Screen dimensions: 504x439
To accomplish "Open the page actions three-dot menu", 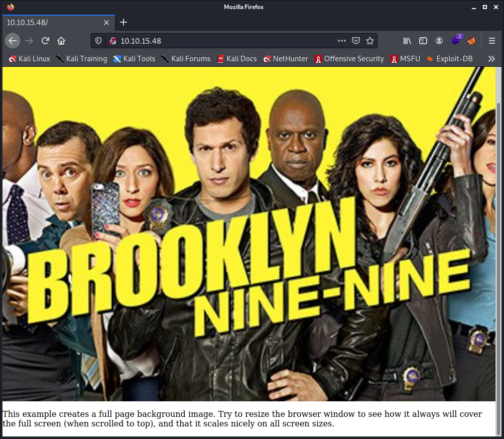I will coord(342,41).
